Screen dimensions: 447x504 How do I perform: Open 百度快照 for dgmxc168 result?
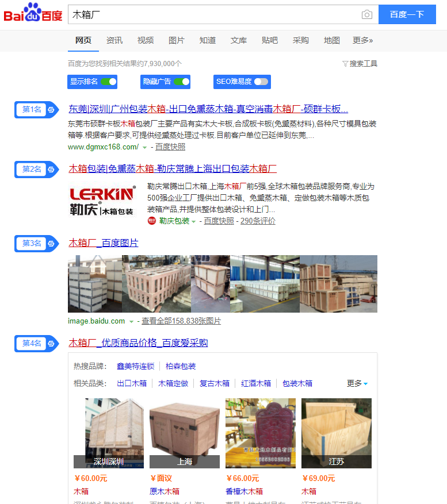pos(170,147)
